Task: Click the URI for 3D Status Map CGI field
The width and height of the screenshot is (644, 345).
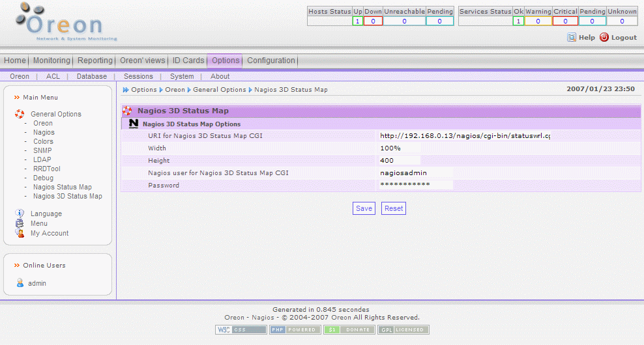Action: pyautogui.click(x=465, y=136)
